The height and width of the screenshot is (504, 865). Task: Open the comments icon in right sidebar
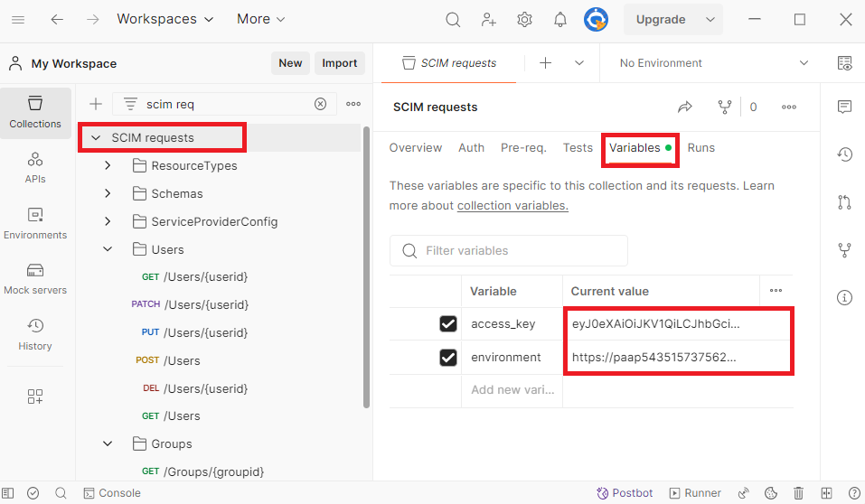click(x=844, y=107)
